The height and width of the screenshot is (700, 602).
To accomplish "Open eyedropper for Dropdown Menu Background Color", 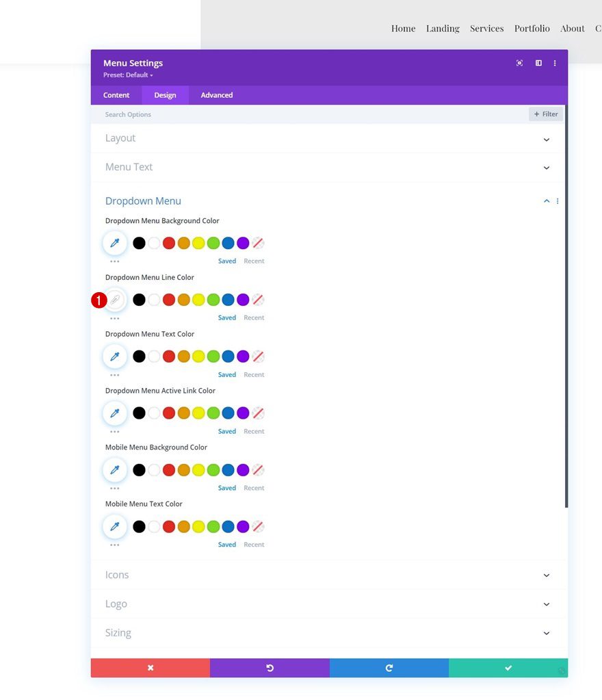I will click(x=114, y=242).
